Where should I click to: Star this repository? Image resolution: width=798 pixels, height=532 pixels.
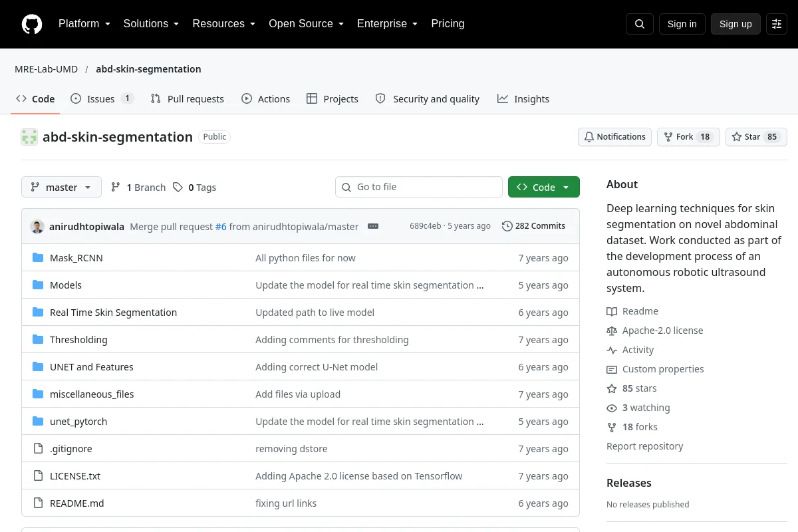756,137
